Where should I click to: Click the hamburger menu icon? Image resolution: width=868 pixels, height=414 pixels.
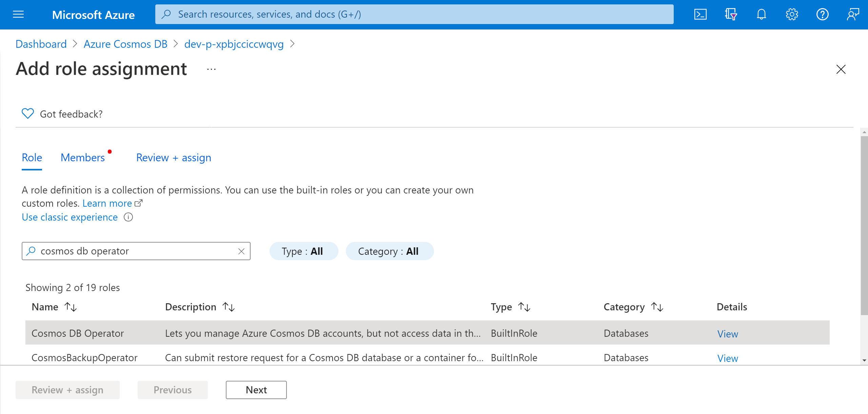pos(19,14)
